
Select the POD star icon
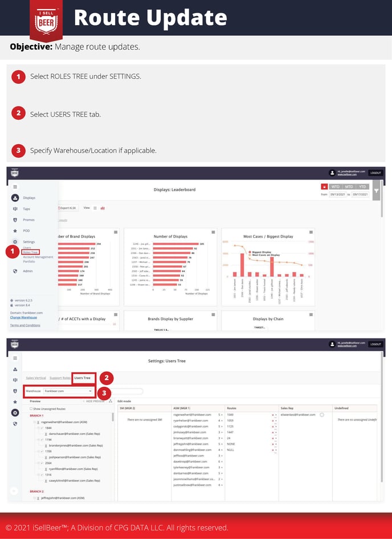point(15,230)
